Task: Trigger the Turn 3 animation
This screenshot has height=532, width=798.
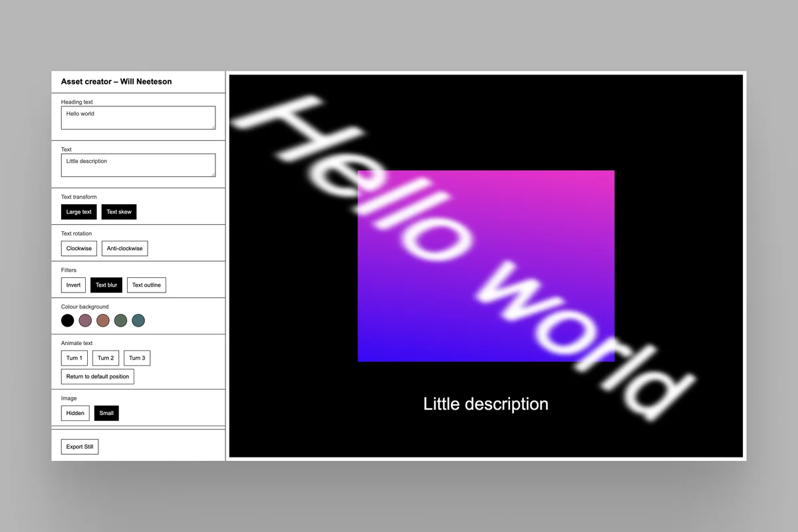Action: [x=136, y=358]
